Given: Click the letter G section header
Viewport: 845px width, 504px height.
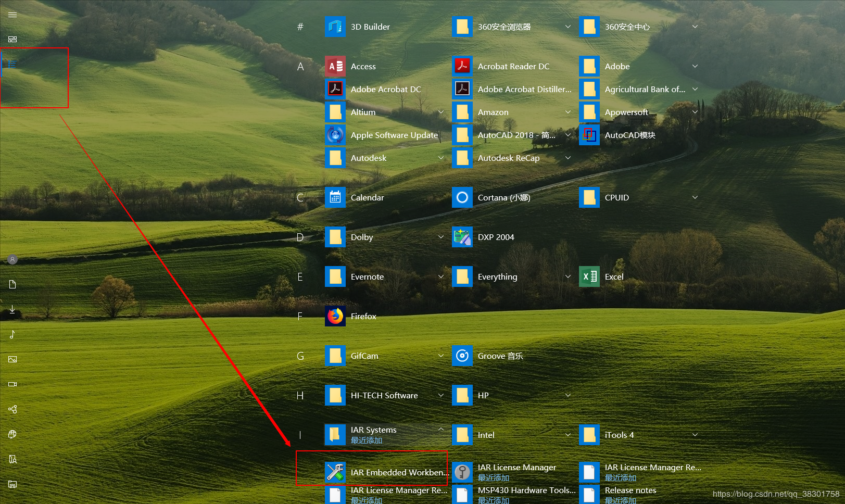Looking at the screenshot, I should click(x=300, y=356).
